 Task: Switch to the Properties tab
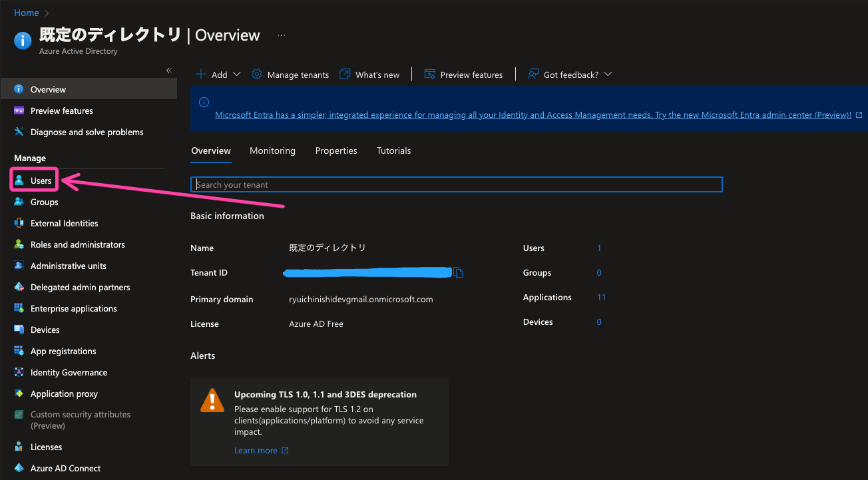tap(336, 150)
